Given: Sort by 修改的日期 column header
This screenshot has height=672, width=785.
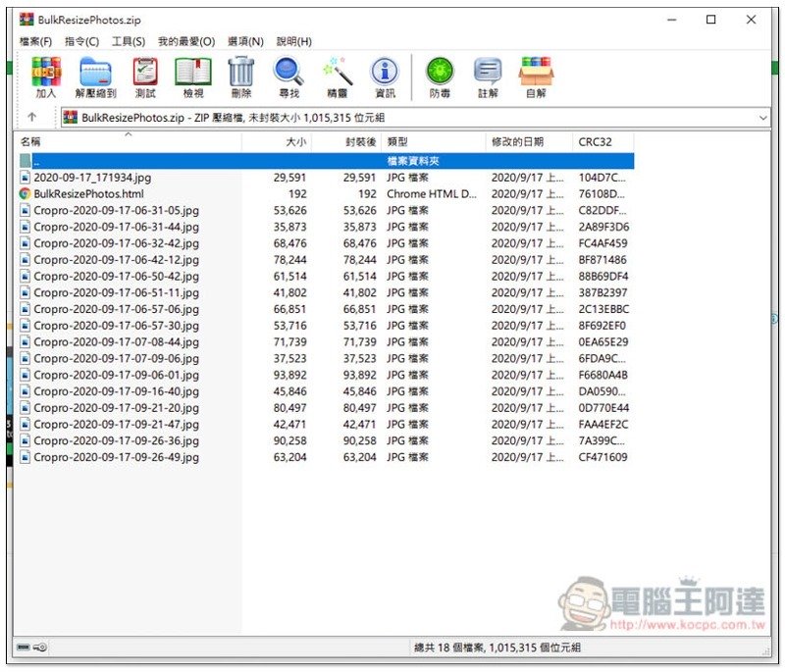Looking at the screenshot, I should tap(518, 142).
